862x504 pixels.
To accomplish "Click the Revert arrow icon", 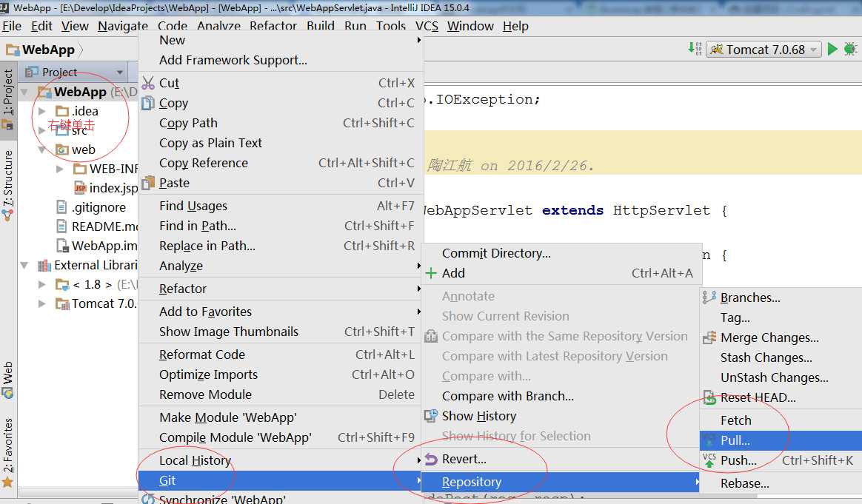I will [x=431, y=459].
